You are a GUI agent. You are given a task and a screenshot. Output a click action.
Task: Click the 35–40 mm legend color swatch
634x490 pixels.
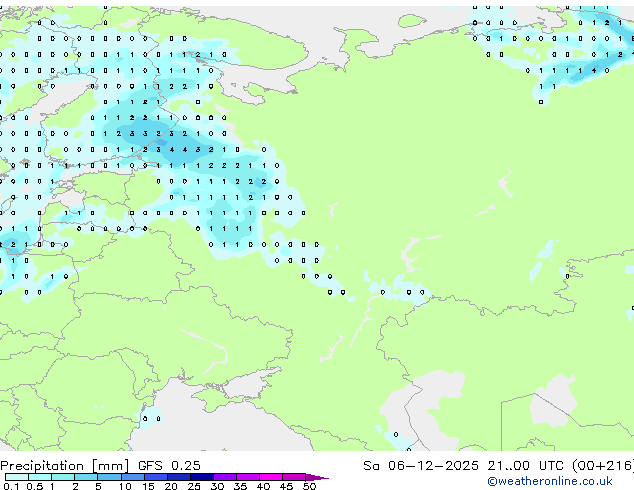click(x=248, y=477)
